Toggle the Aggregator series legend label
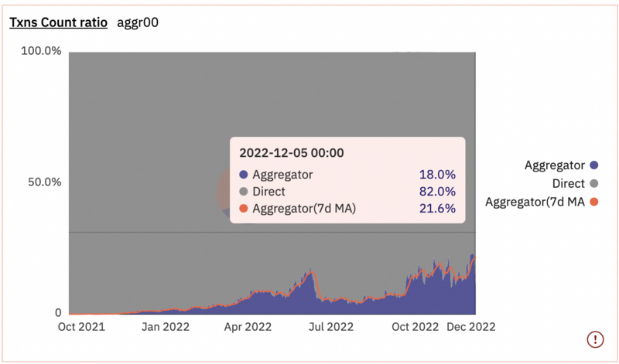619x364 pixels. coord(555,165)
